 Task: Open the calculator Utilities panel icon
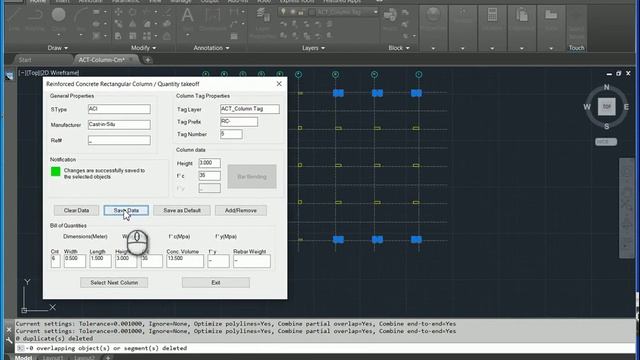[492, 15]
